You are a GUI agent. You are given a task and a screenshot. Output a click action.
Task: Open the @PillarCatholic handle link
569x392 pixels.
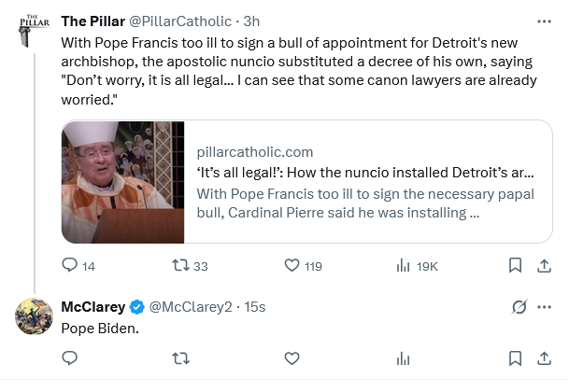click(x=186, y=21)
